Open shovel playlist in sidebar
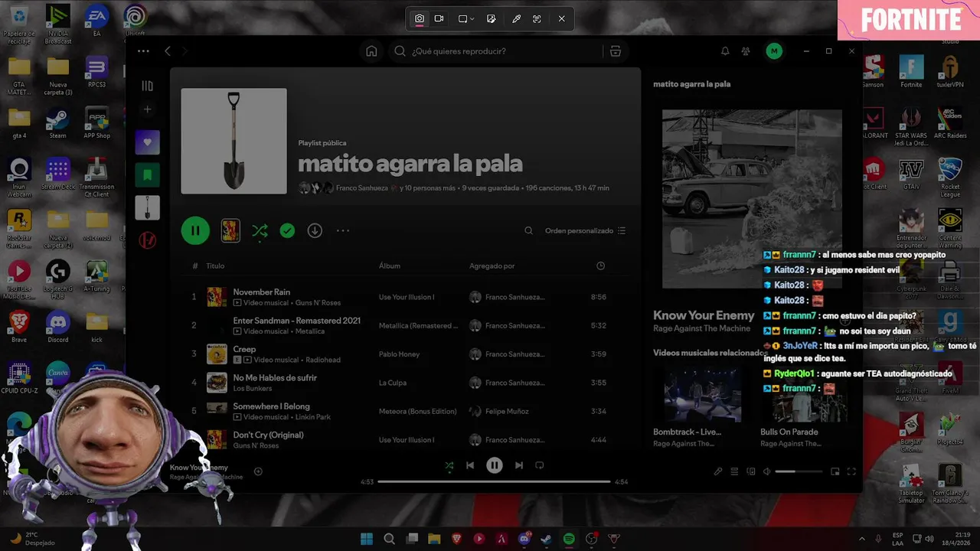 (148, 207)
